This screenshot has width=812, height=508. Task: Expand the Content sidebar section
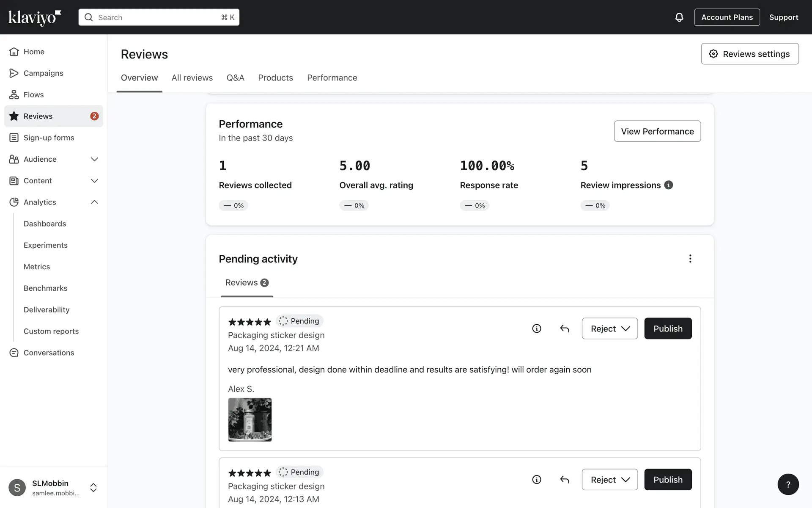94,181
